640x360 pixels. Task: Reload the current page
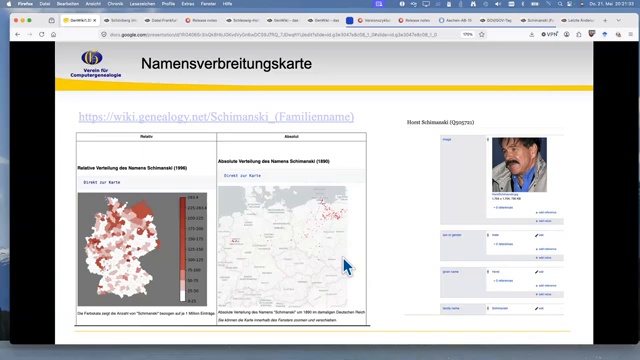42,35
